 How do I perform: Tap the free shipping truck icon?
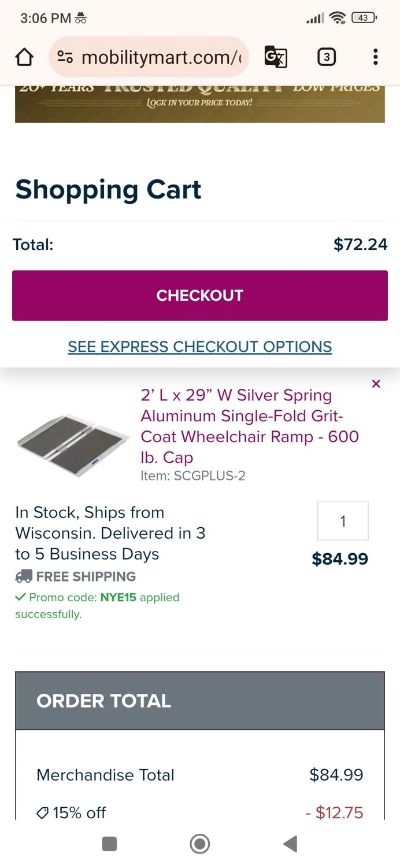pyautogui.click(x=24, y=576)
